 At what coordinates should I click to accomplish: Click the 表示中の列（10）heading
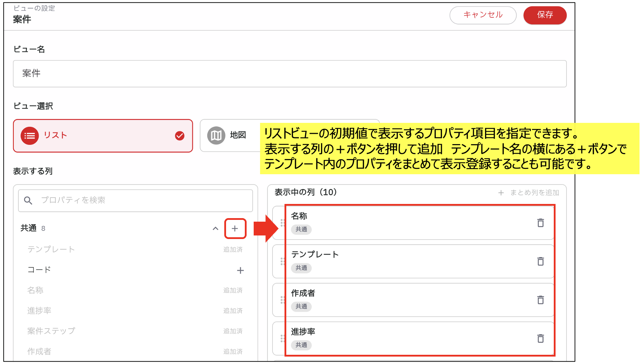(306, 192)
